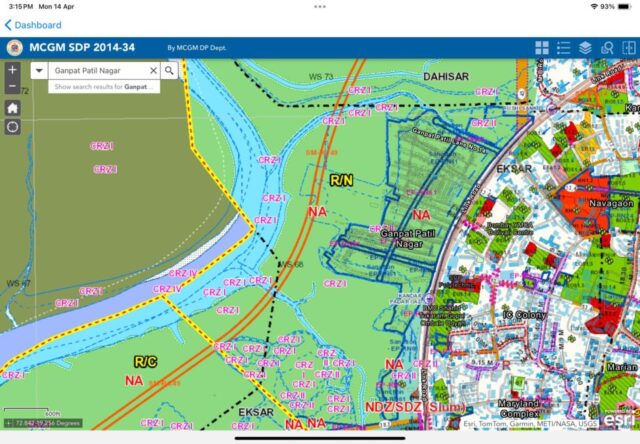640x444 pixels.
Task: Locate my current position on map
Action: [12, 127]
